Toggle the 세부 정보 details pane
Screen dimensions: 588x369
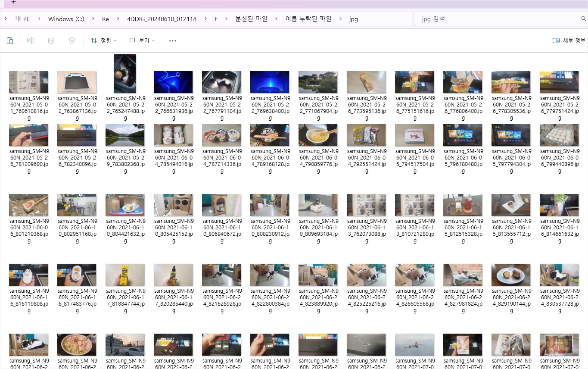569,41
